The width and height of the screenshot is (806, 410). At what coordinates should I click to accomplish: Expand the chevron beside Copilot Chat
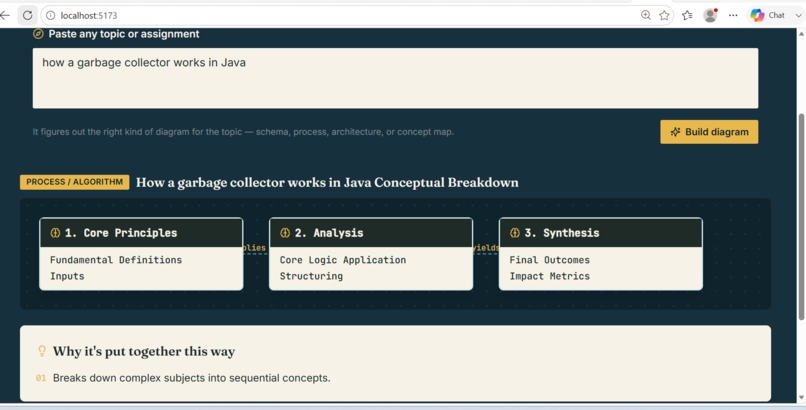pyautogui.click(x=798, y=15)
